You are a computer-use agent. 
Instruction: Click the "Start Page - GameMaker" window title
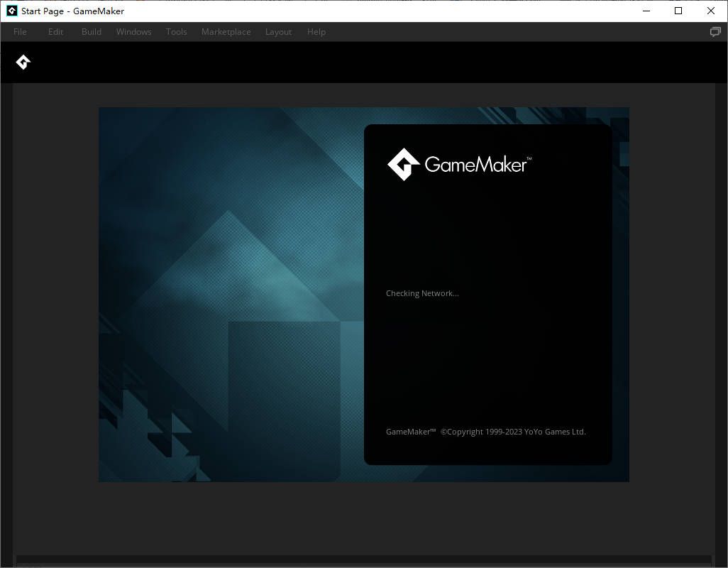(72, 11)
